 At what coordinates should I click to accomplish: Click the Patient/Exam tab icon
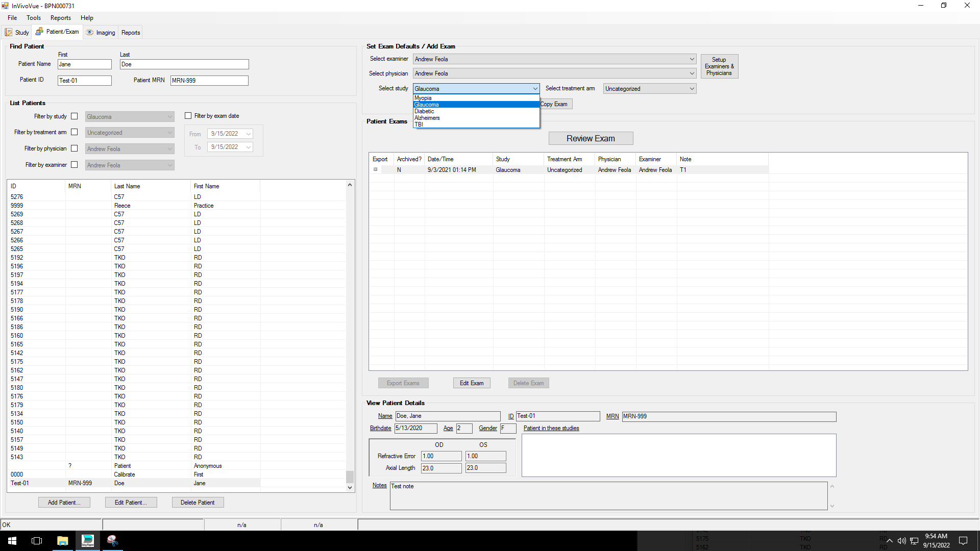click(x=39, y=32)
